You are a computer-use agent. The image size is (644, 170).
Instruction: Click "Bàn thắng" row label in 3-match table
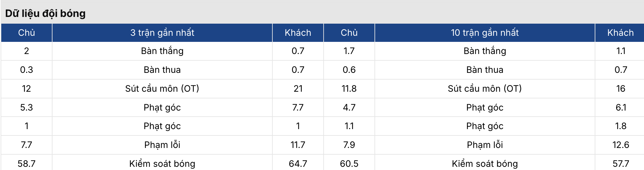coord(162,51)
